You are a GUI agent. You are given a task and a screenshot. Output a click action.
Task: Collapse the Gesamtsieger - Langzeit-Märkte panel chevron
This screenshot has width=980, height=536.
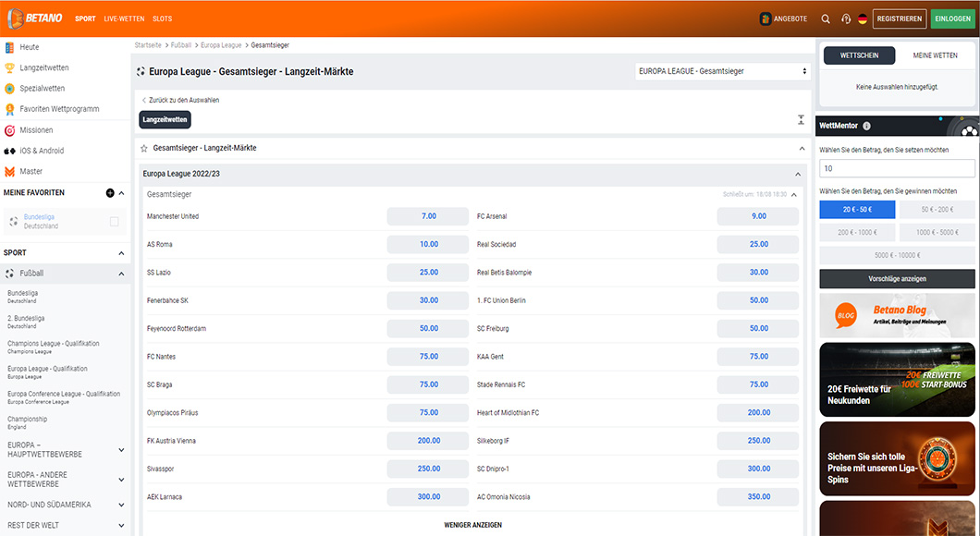(802, 148)
